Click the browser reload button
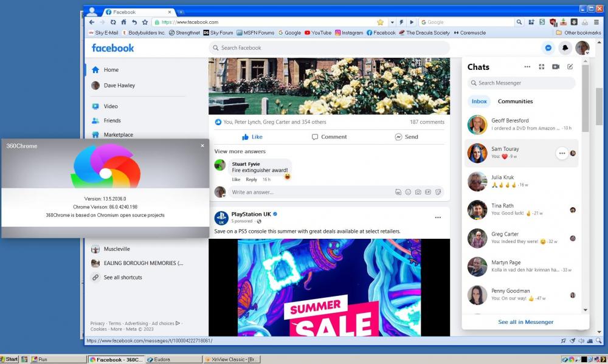The width and height of the screenshot is (608, 364). point(113,22)
